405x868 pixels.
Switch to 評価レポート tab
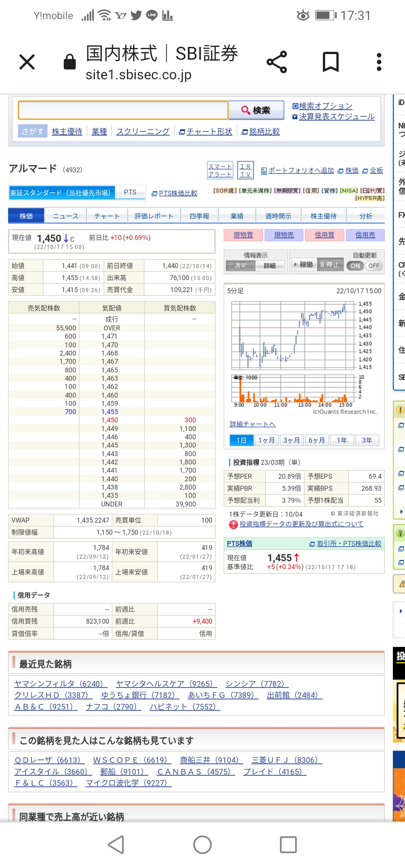click(x=154, y=216)
